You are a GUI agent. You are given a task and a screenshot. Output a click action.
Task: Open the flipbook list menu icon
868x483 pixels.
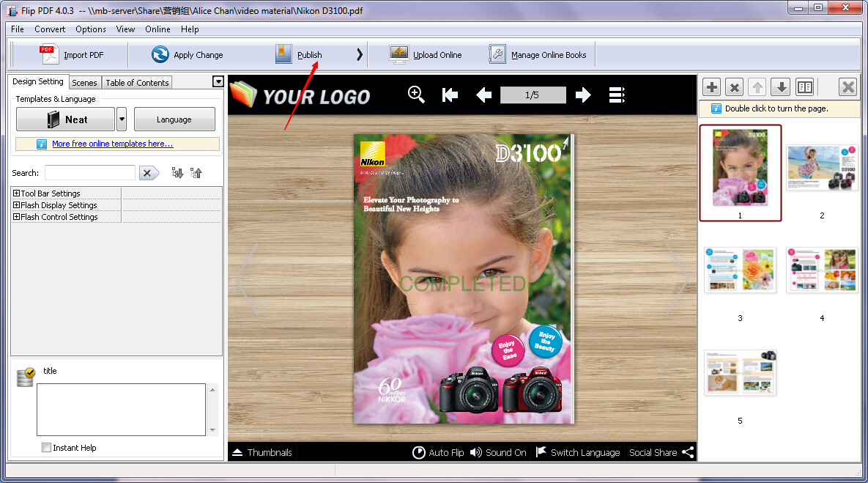(x=617, y=95)
